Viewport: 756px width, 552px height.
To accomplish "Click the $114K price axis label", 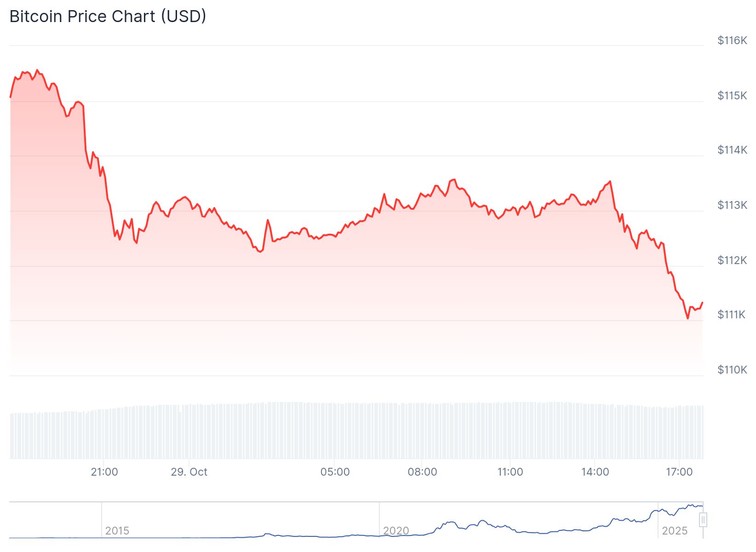I will coord(732,150).
